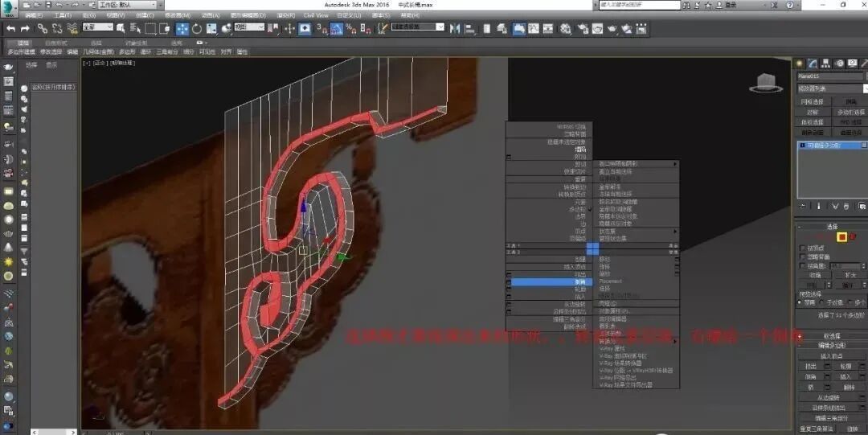Viewport: 868px width, 435px height.
Task: Click the 沿样条线挤出 button in command panel
Action: [x=829, y=408]
